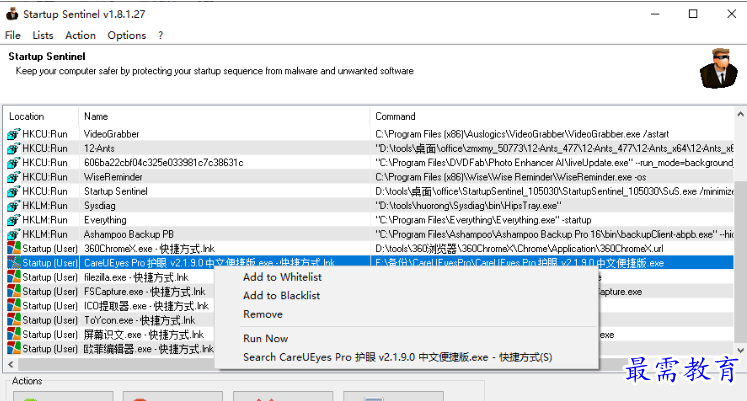The image size is (747, 401).
Task: Select the Ashampoo Backup PB entry name
Action: click(x=129, y=234)
